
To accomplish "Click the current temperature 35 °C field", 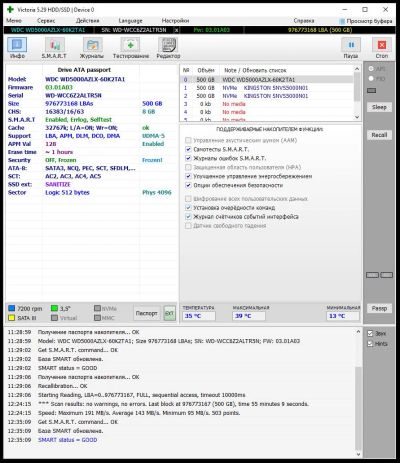I will 199,316.
